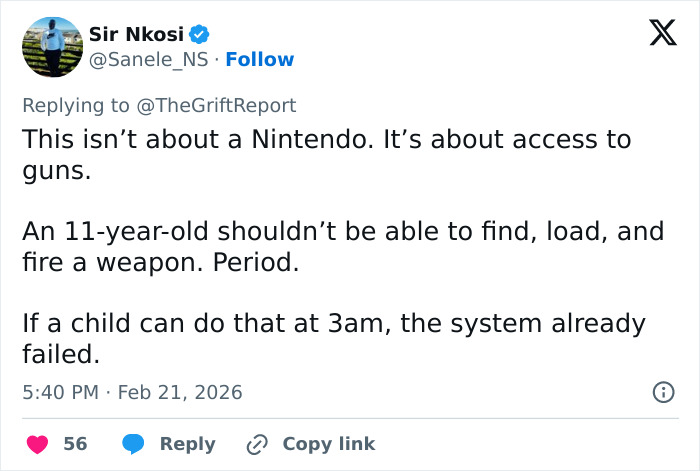
Task: Click the like count 56
Action: coord(75,444)
